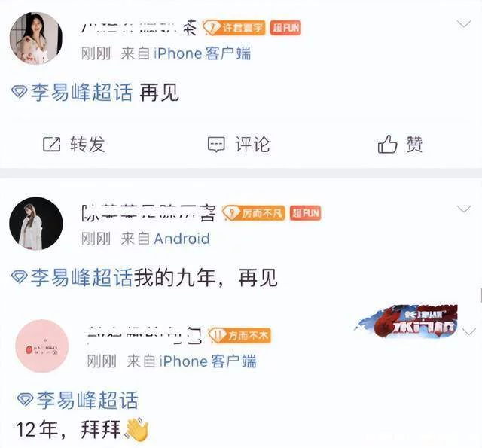Like the first post with thumbs-up
This screenshot has width=482, height=448.
(387, 144)
